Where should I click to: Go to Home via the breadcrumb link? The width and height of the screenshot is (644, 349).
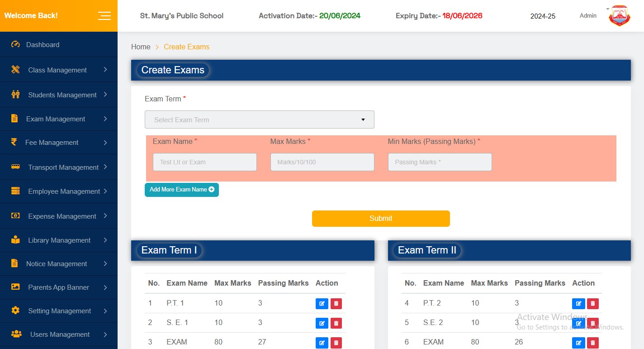coord(141,47)
